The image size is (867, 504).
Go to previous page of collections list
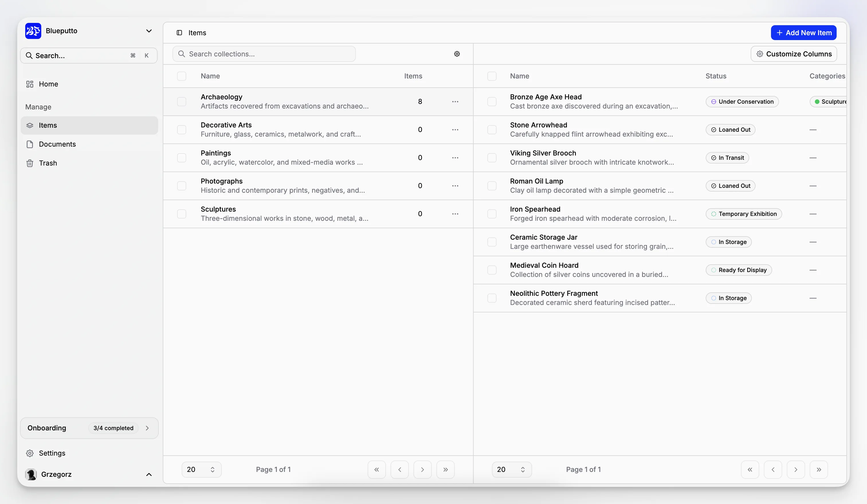(x=400, y=470)
